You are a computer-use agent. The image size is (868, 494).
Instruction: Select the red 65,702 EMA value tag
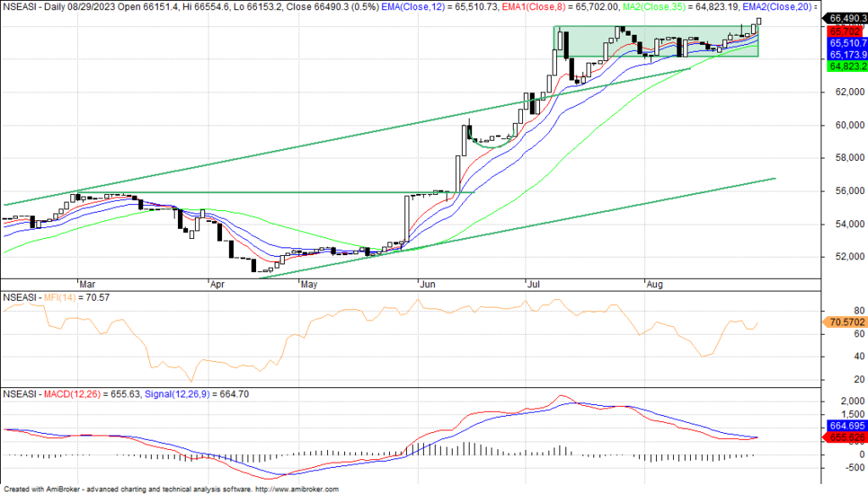point(840,30)
